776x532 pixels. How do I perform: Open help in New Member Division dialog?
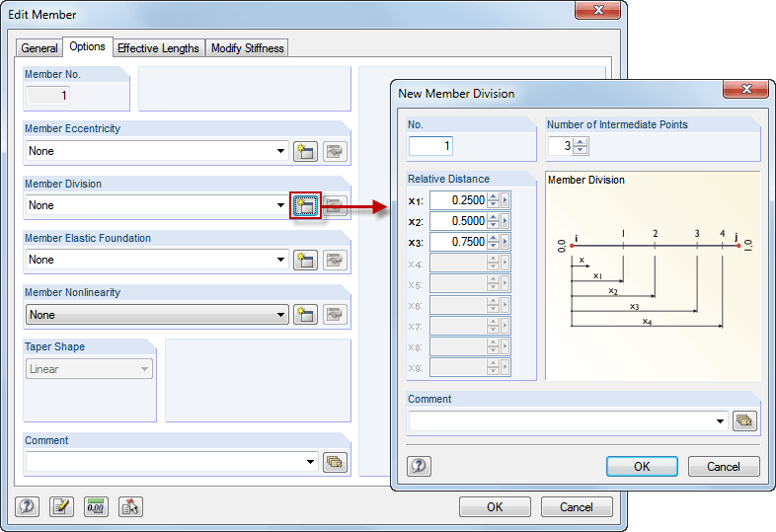pyautogui.click(x=419, y=466)
